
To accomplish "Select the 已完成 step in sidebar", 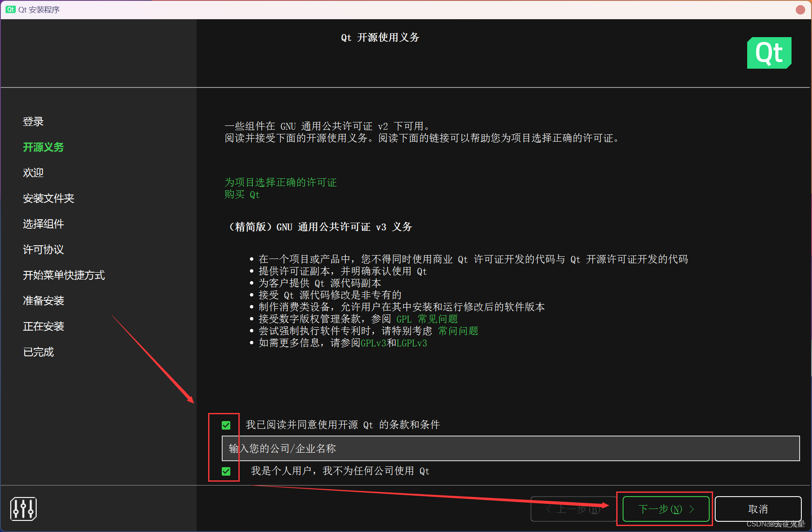I will [x=38, y=352].
